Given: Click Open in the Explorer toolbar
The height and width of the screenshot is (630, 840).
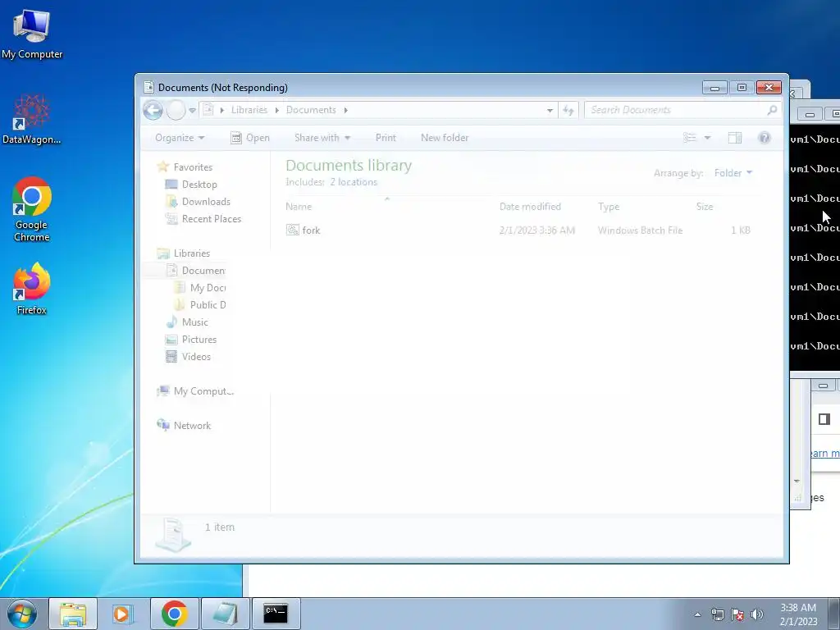Looking at the screenshot, I should [249, 138].
